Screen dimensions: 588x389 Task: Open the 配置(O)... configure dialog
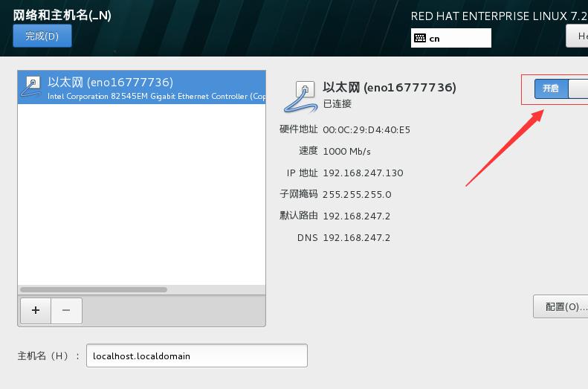tap(561, 306)
